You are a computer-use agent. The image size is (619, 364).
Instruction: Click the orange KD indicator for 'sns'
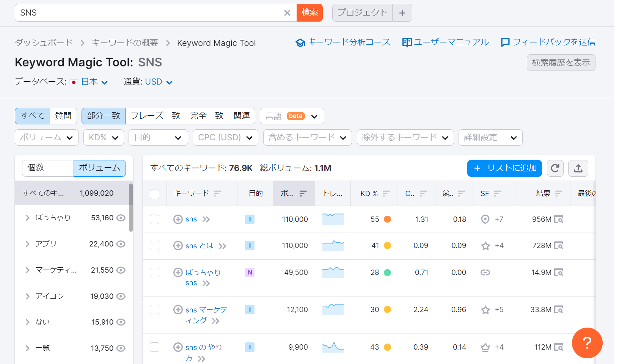[x=387, y=219]
